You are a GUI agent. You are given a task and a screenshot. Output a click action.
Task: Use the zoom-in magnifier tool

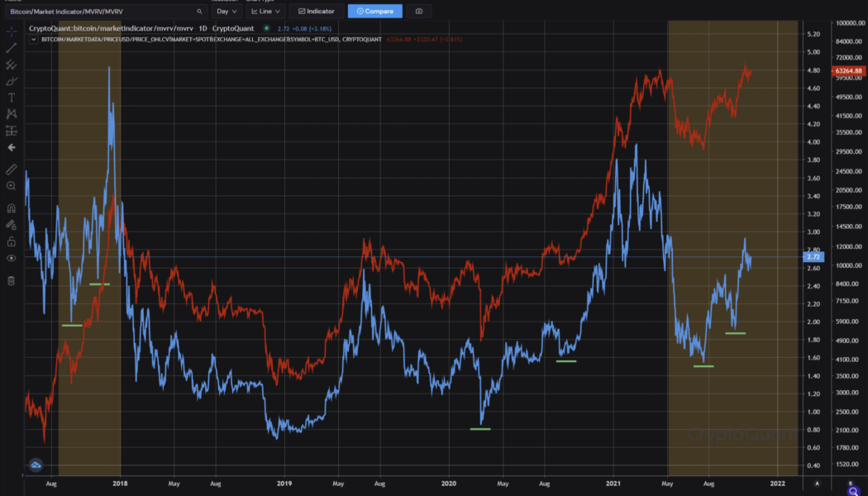coord(11,186)
